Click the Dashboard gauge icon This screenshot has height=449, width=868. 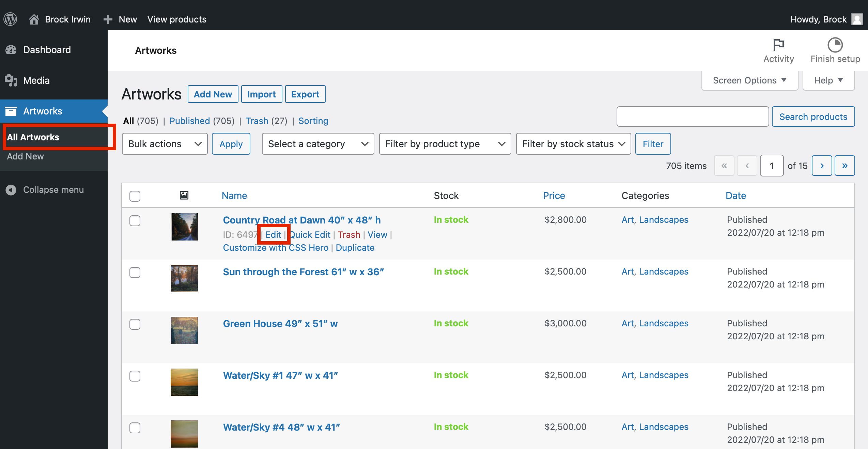coord(11,50)
